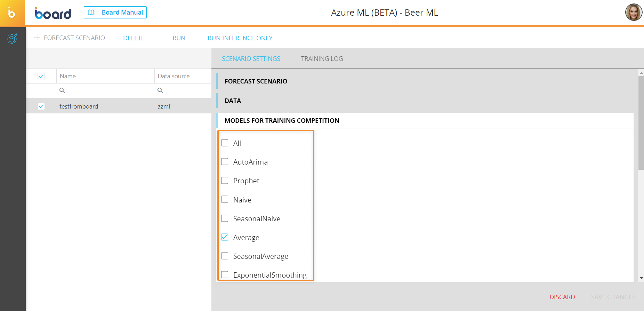This screenshot has width=644, height=311.
Task: Enable the Prophet model checkbox
Action: pyautogui.click(x=225, y=180)
